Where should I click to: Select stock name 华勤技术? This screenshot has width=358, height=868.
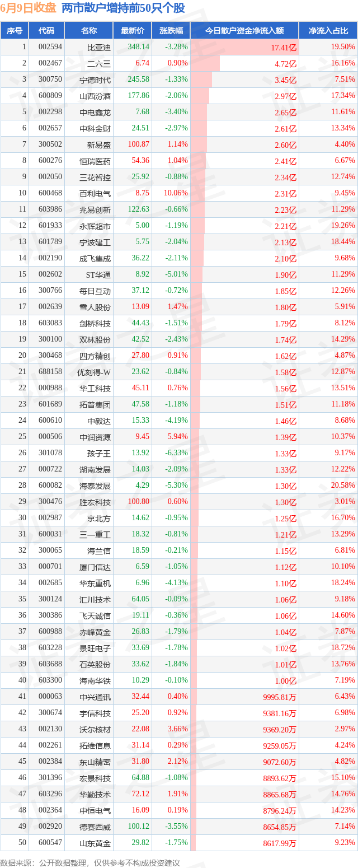point(95,795)
